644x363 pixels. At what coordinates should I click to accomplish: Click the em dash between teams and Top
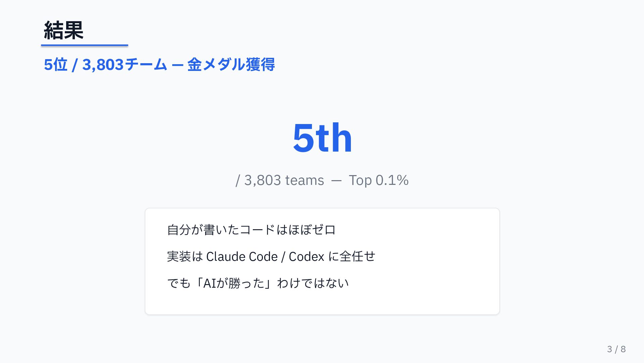pos(336,181)
